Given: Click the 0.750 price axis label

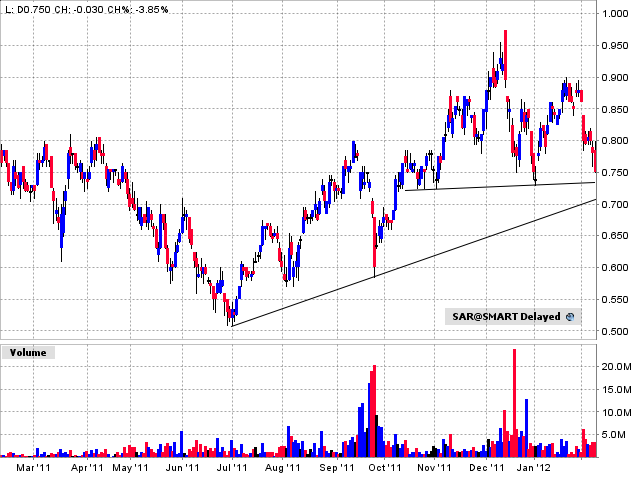Looking at the screenshot, I should [x=615, y=173].
